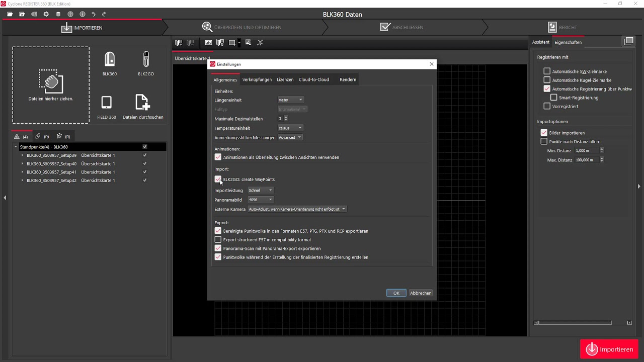Click the link network icon in map toolbar
Viewport: 644px width, 362px height.
coord(260,43)
